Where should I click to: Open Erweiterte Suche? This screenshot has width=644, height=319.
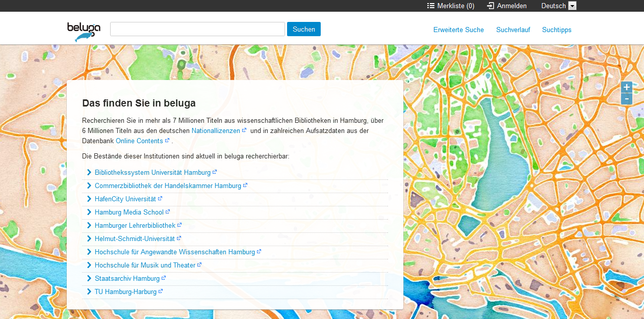click(x=458, y=30)
